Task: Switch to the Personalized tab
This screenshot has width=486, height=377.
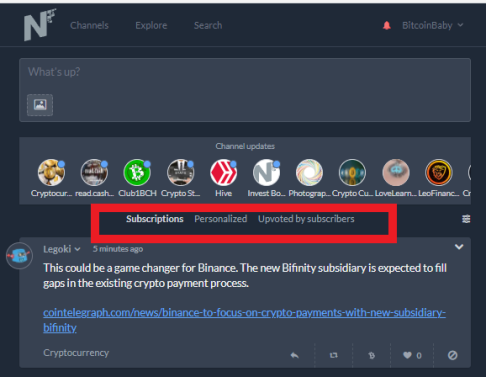Action: [221, 219]
